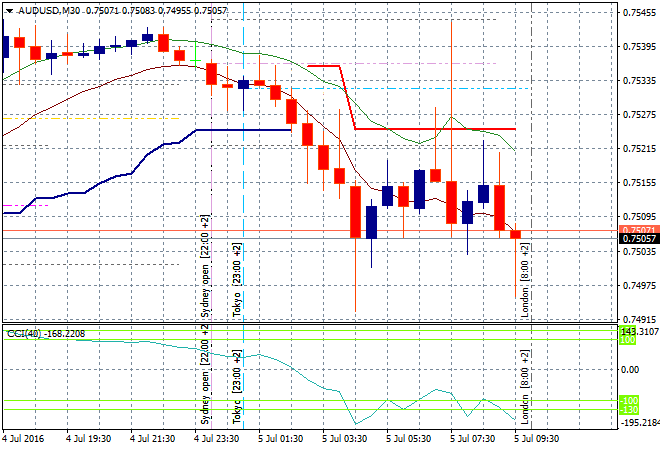Click the 0.75455 value on price scale

click(x=638, y=13)
